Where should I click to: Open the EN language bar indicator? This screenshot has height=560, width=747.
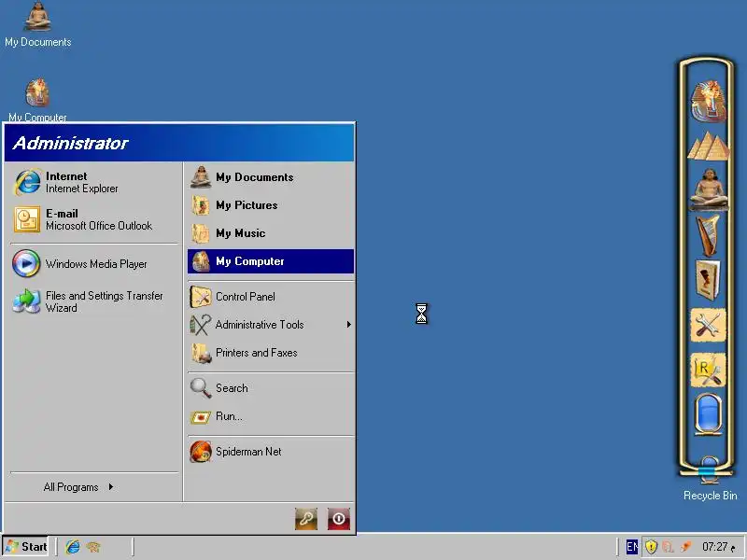[632, 547]
